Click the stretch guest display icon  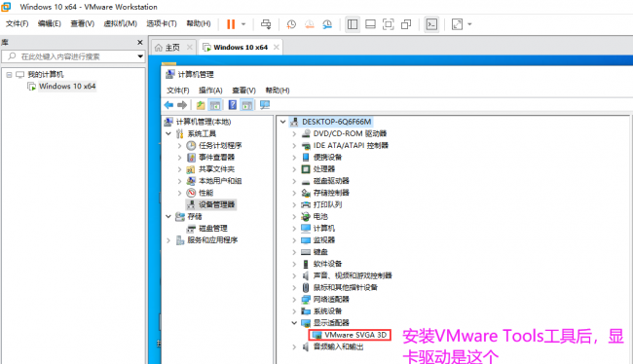(x=457, y=24)
